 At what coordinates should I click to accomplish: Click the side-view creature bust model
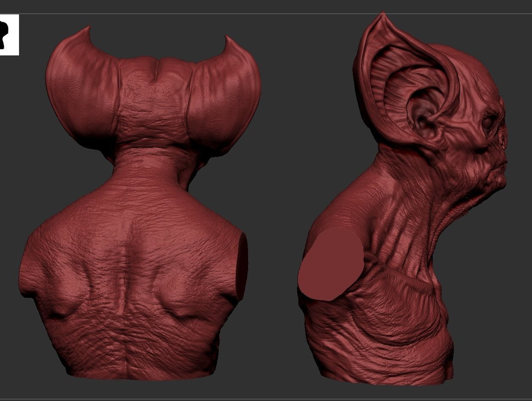(x=402, y=199)
